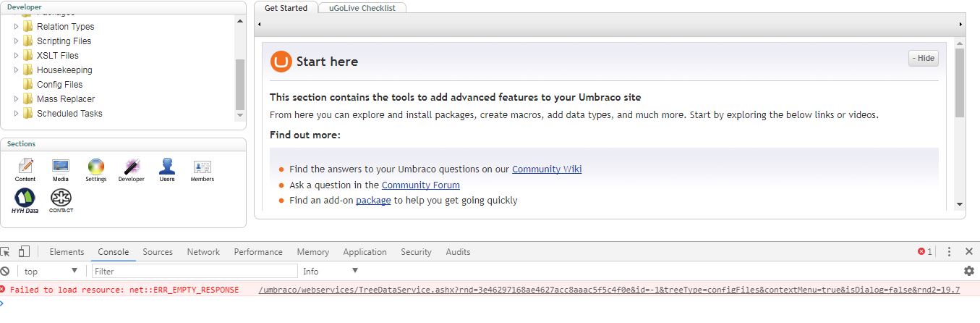The height and width of the screenshot is (323, 980).
Task: Click the console Filter input field
Action: pyautogui.click(x=195, y=271)
